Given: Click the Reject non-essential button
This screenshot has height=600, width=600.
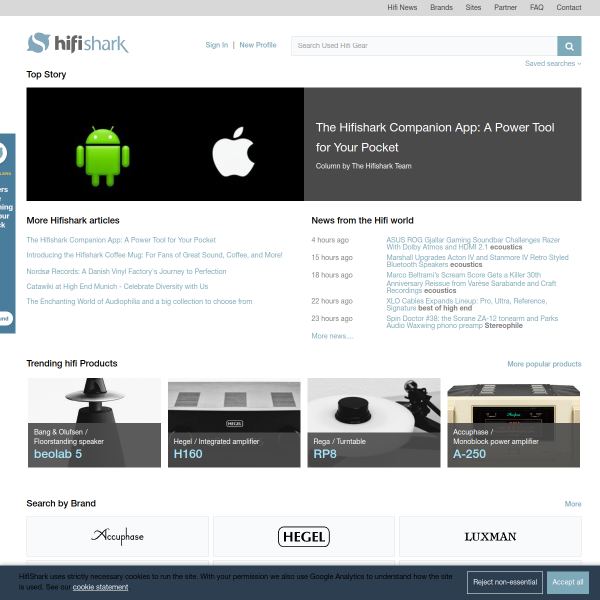Looking at the screenshot, I should coord(505,582).
